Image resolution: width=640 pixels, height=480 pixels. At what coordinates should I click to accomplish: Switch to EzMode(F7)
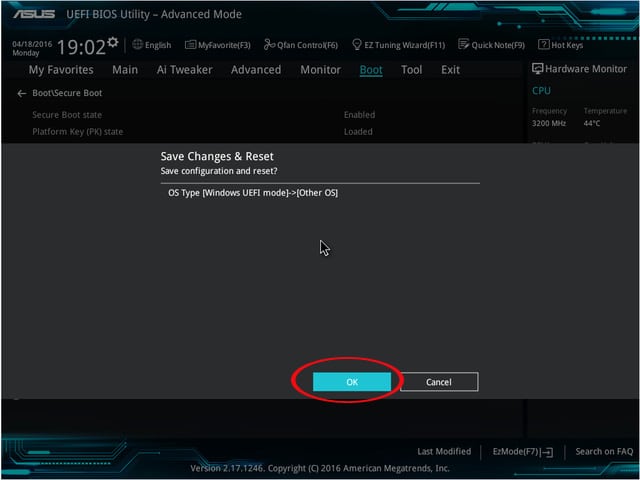(518, 452)
